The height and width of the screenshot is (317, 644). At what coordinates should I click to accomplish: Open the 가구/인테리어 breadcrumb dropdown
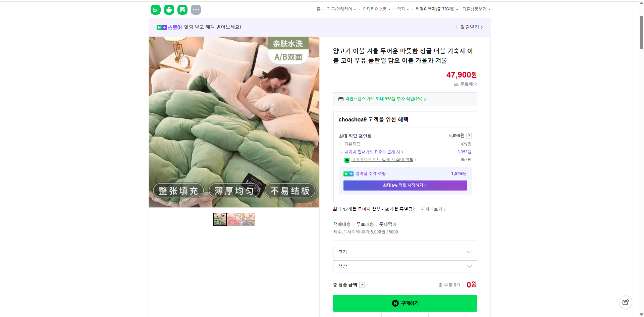click(339, 9)
